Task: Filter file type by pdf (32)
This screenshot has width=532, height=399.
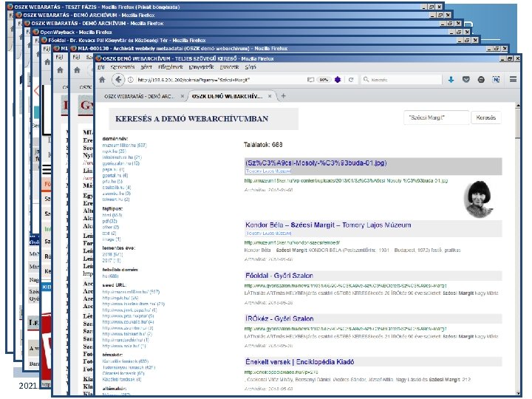Action: pyautogui.click(x=109, y=221)
